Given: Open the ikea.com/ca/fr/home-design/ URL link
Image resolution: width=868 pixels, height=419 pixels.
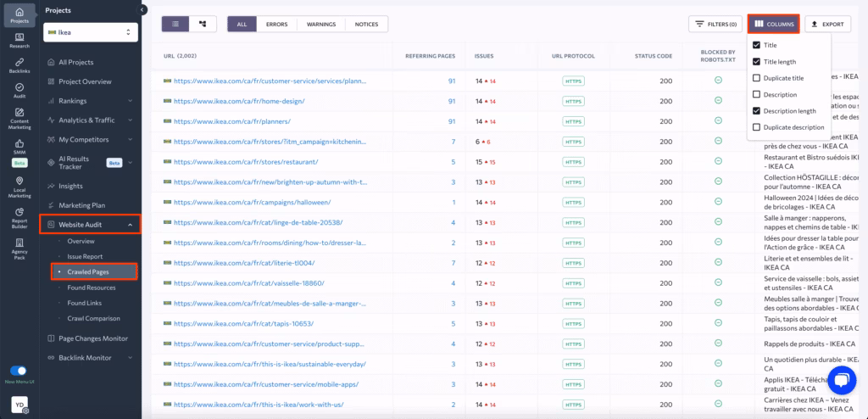Looking at the screenshot, I should pyautogui.click(x=238, y=101).
